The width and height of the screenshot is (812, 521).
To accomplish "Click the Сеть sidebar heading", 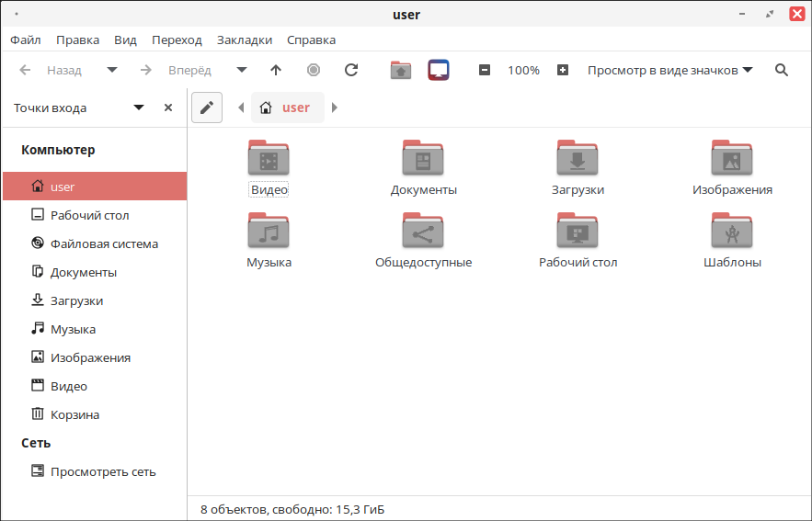I will (36, 443).
